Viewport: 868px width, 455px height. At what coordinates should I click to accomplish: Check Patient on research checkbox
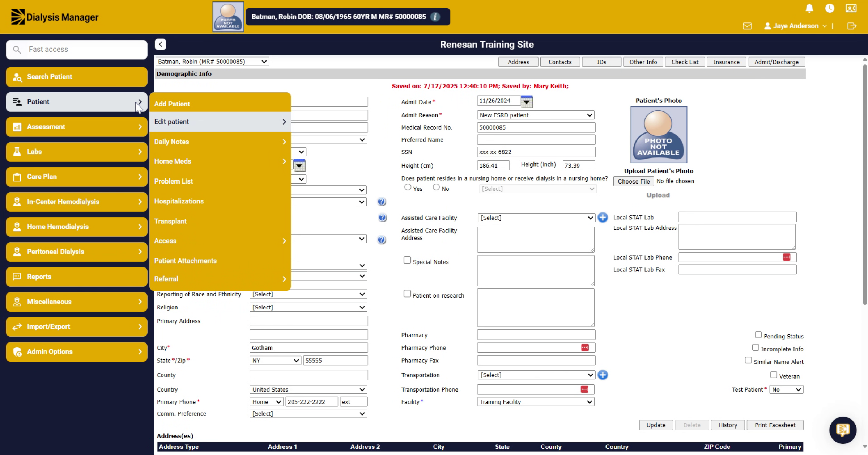[407, 294]
